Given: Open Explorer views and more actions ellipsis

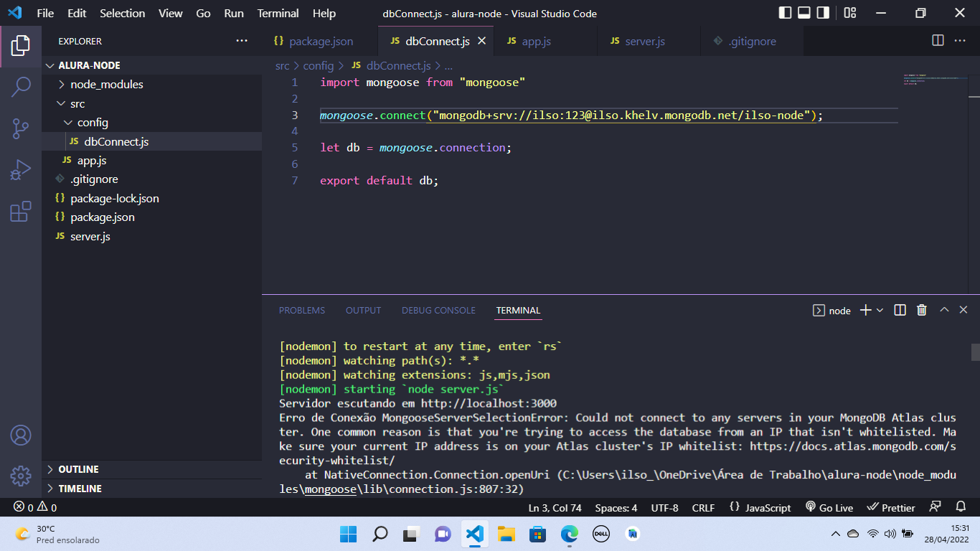Looking at the screenshot, I should coord(241,41).
